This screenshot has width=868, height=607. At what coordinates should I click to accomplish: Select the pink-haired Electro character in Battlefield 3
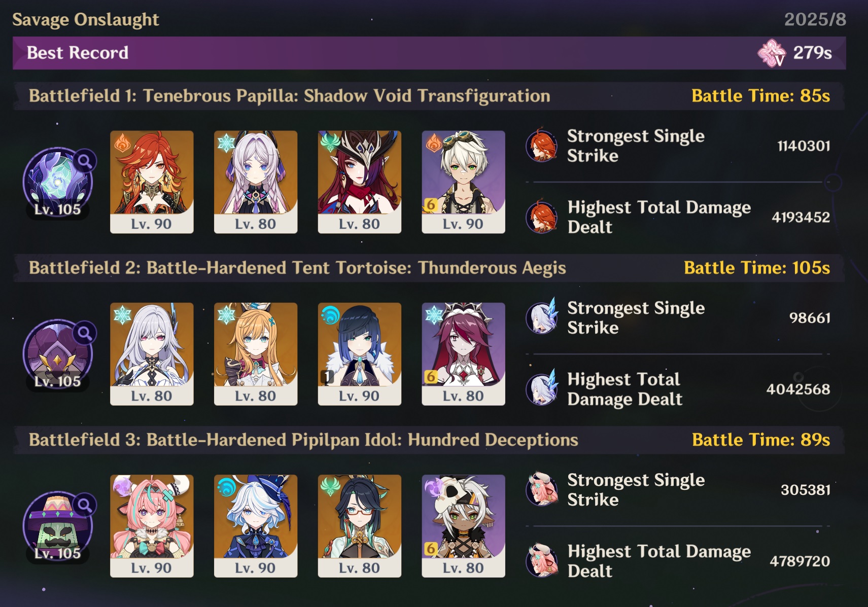(x=152, y=526)
